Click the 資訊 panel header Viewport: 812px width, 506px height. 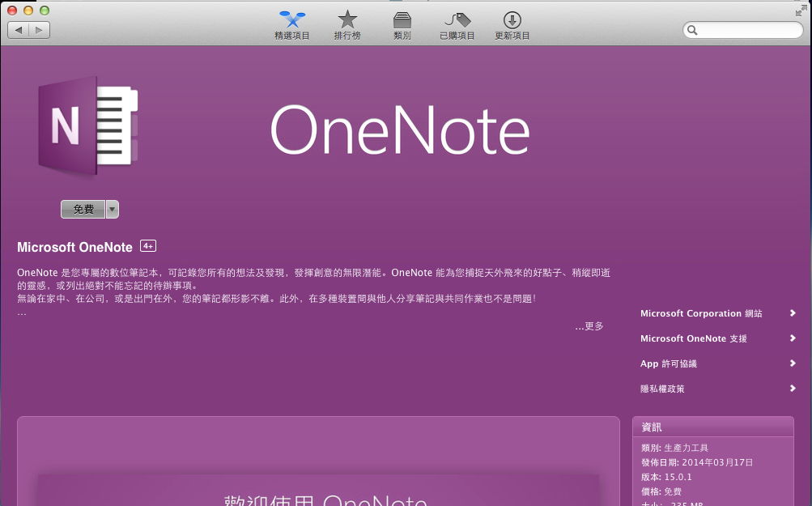652,427
